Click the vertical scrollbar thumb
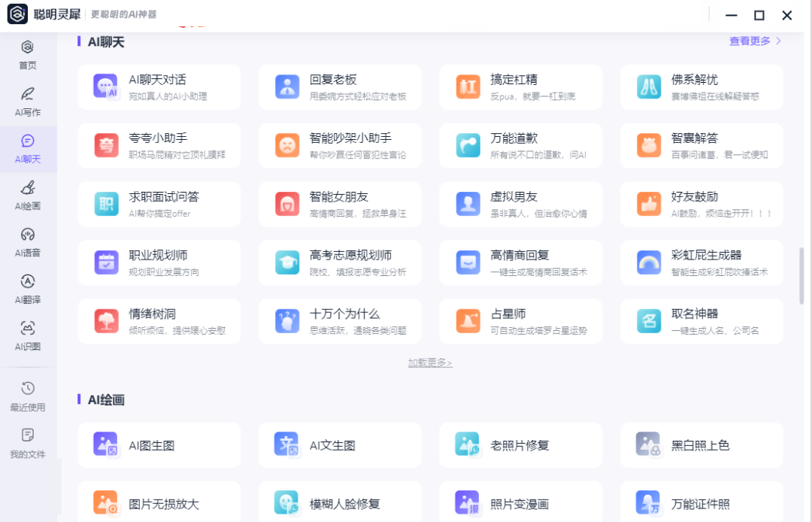812x522 pixels. (x=801, y=275)
